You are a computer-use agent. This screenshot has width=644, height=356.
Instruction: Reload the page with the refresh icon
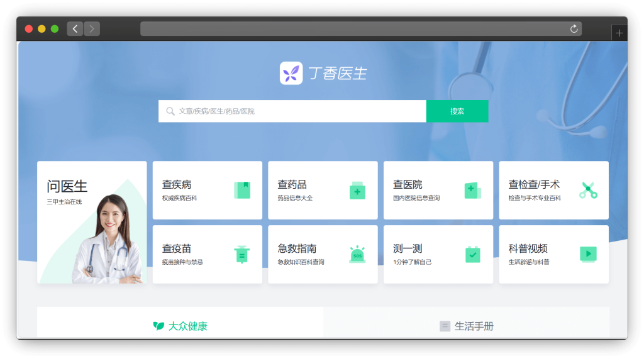click(574, 29)
